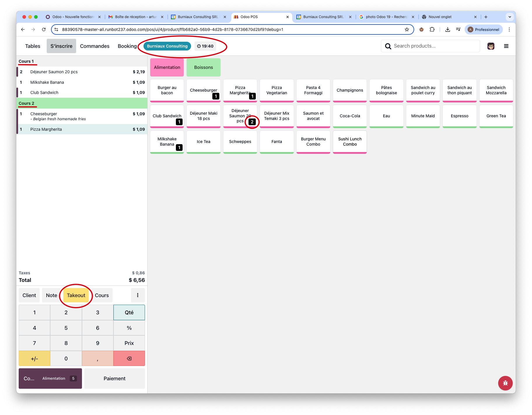Switch to the Tables view
Viewport: 532px width, 415px height.
pos(33,46)
